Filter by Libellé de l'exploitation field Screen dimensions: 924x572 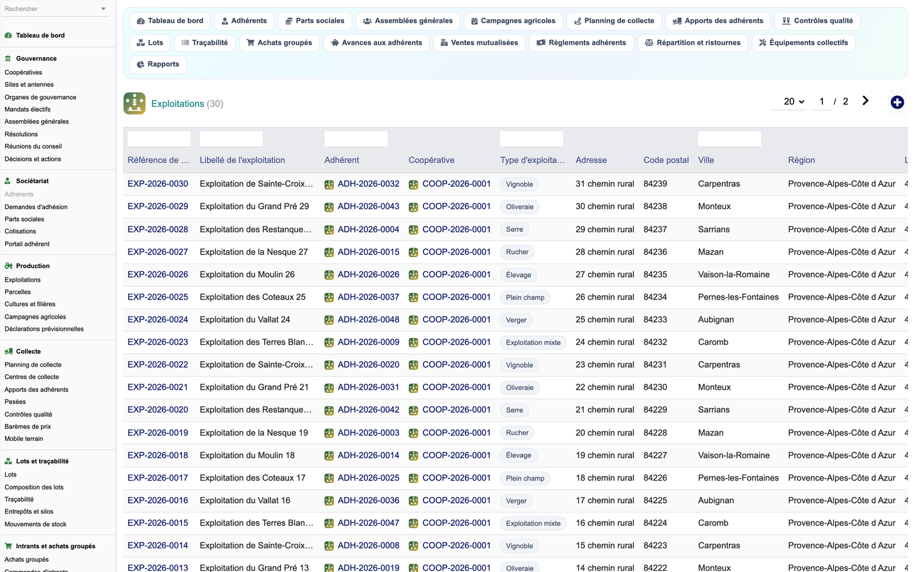coord(231,139)
